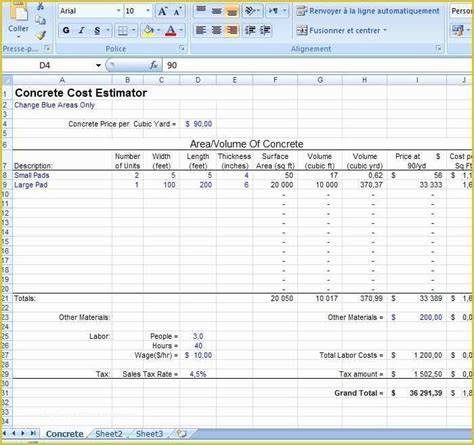Toggle align text right button
This screenshot has height=445, width=474.
point(232,30)
